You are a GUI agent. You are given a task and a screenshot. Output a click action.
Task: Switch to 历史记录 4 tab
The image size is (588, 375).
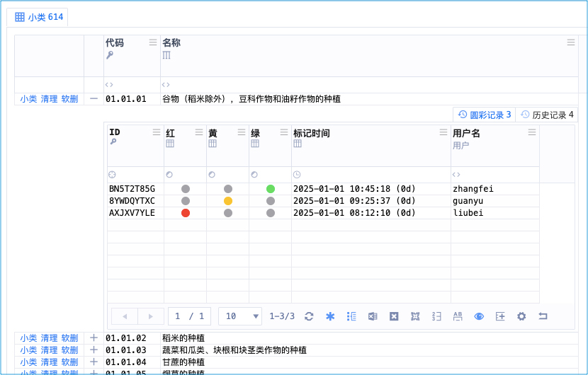click(547, 115)
